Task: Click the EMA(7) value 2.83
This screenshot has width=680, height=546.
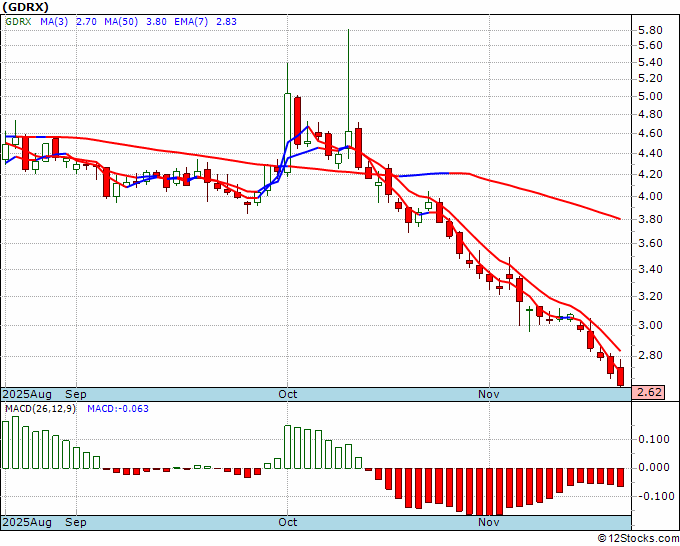Action: [x=226, y=22]
